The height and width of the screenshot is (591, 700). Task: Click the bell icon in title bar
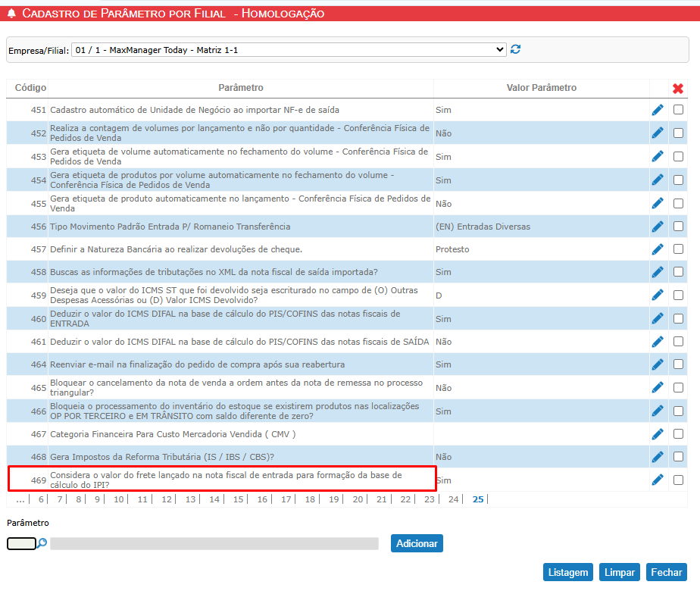click(11, 14)
